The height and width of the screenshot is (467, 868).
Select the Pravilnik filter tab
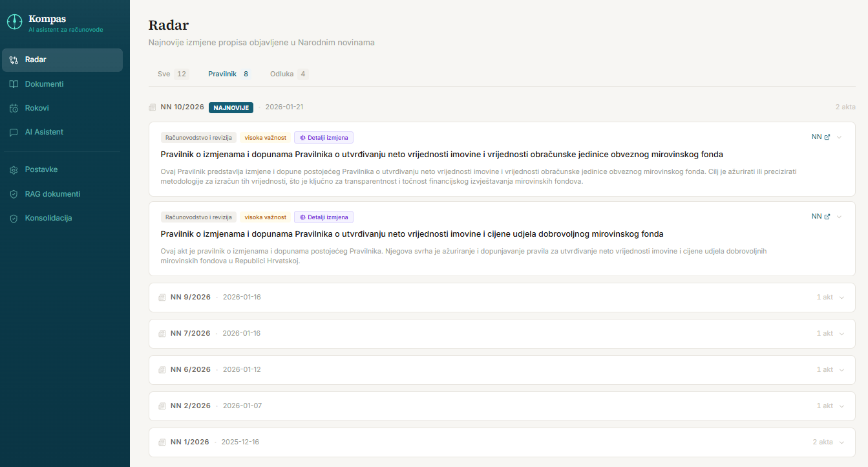(228, 74)
